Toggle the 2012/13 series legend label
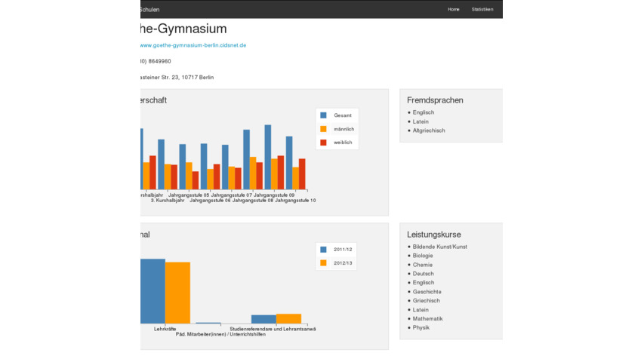 pos(343,263)
